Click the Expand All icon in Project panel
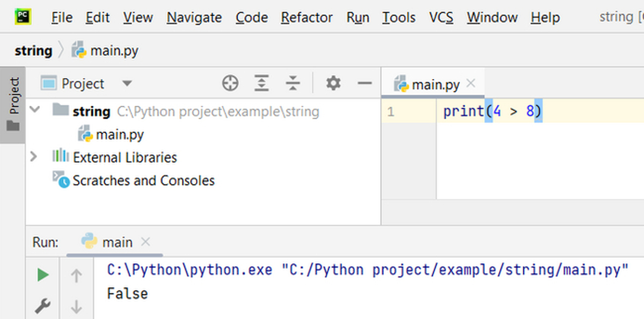644x319 pixels. [x=261, y=83]
